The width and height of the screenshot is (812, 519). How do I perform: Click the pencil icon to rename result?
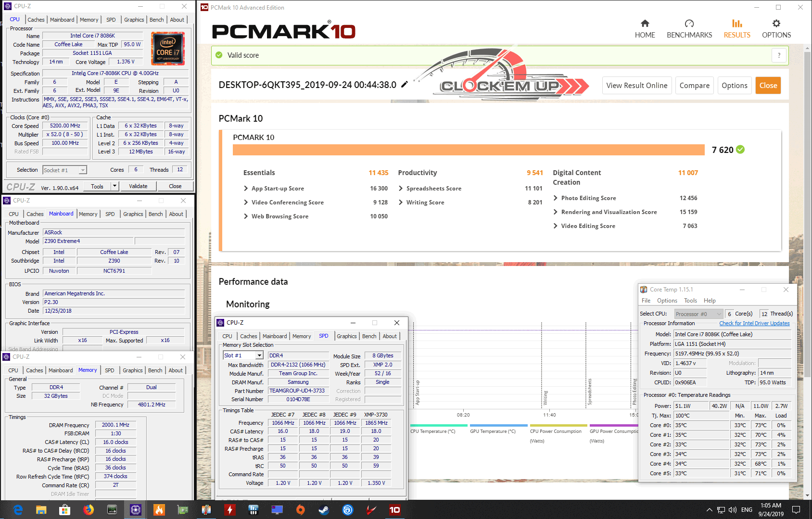pyautogui.click(x=405, y=85)
